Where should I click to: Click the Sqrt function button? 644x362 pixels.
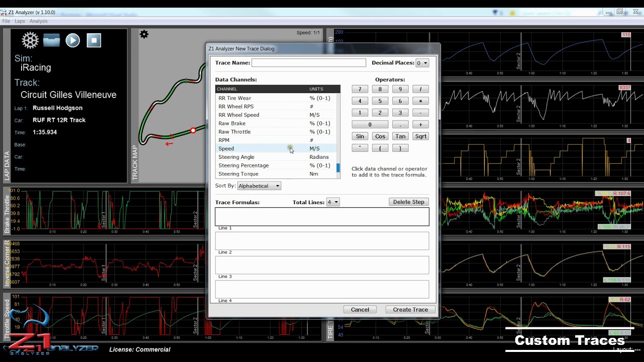click(x=421, y=136)
